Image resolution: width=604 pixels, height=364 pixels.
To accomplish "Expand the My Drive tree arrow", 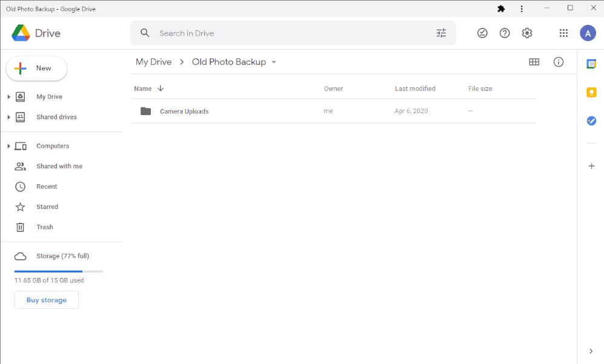I will pyautogui.click(x=8, y=97).
